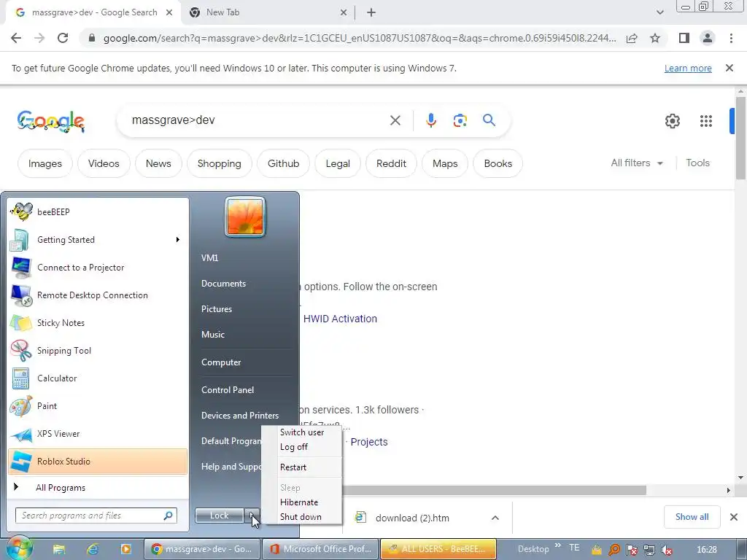The width and height of the screenshot is (747, 560).
Task: Bookmark this page with the star
Action: point(655,38)
